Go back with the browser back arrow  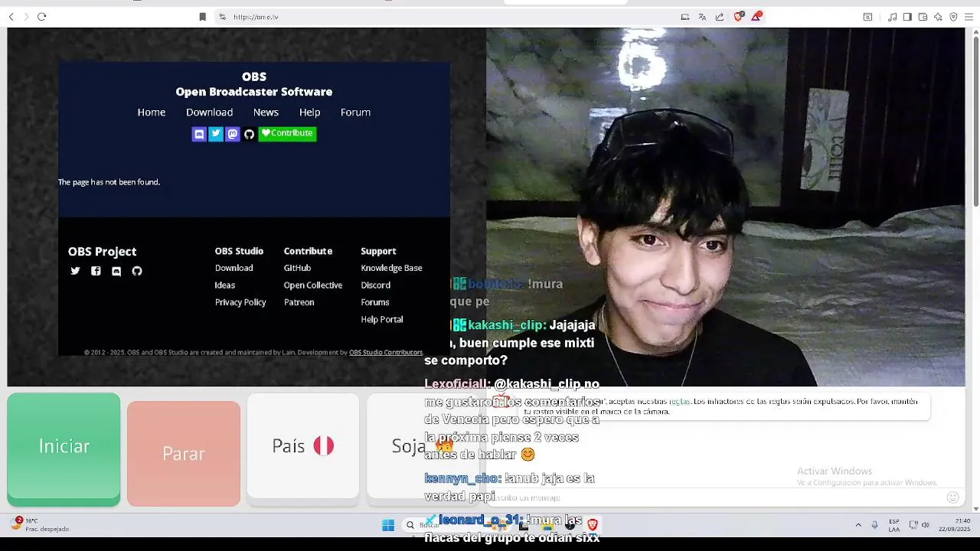coord(11,17)
